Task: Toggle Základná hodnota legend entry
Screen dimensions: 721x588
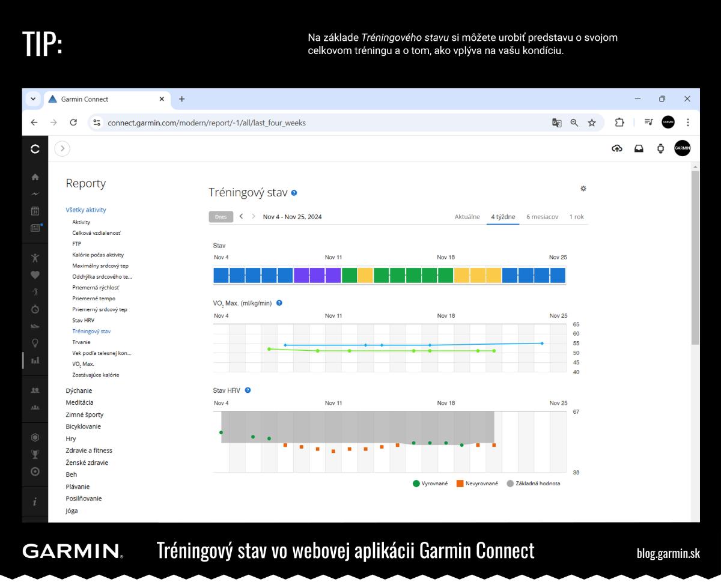Action: [x=534, y=483]
